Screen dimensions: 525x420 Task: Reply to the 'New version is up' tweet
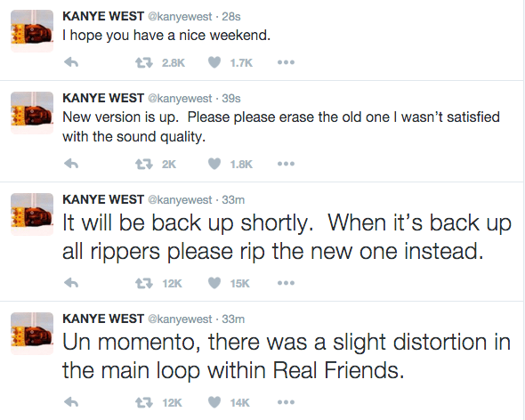(x=71, y=164)
